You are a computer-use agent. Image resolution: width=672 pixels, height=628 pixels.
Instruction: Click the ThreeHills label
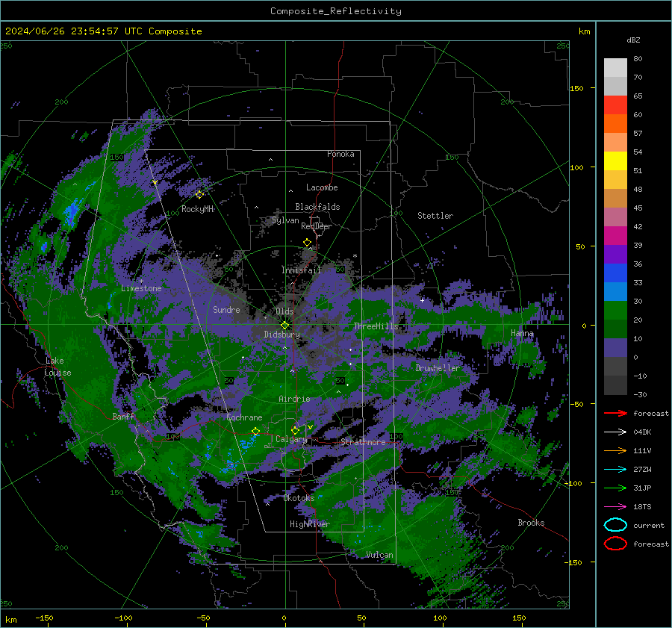point(376,326)
